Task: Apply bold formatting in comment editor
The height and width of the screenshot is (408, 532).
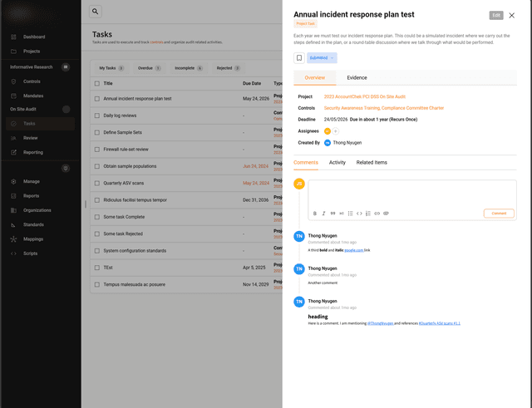Action: coord(315,214)
